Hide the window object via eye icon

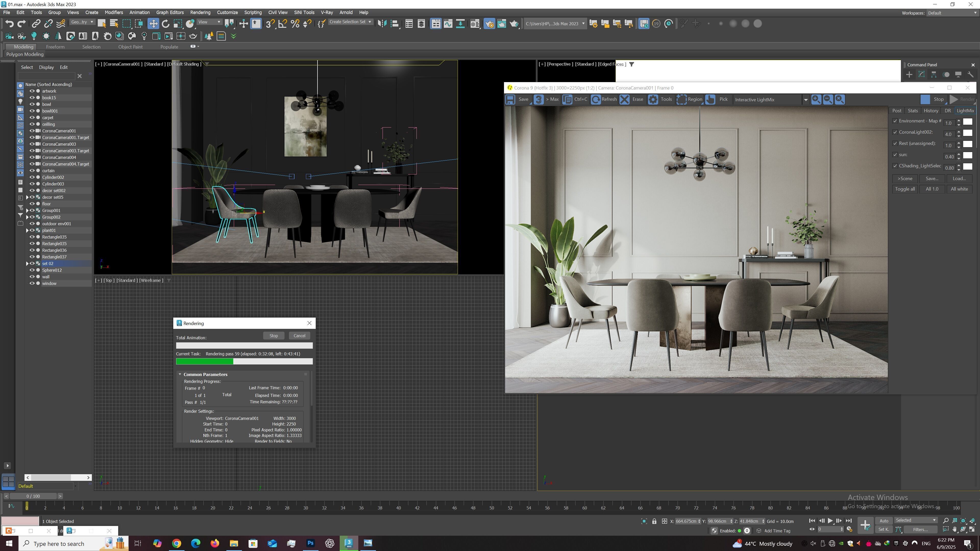click(32, 283)
